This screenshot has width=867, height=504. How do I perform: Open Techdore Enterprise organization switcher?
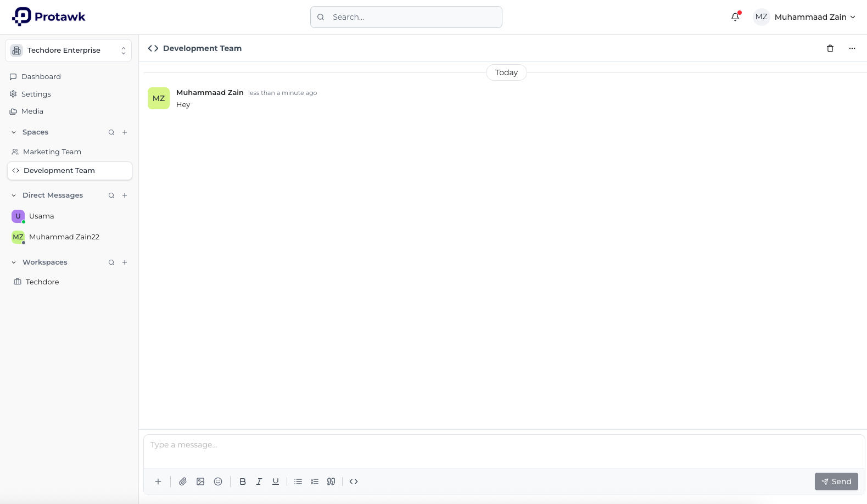click(69, 51)
